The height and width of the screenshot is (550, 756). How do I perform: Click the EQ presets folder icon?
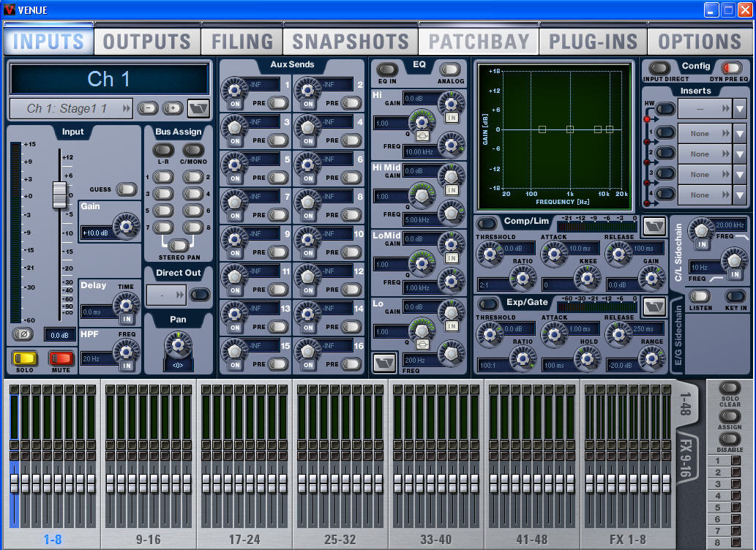tap(383, 362)
